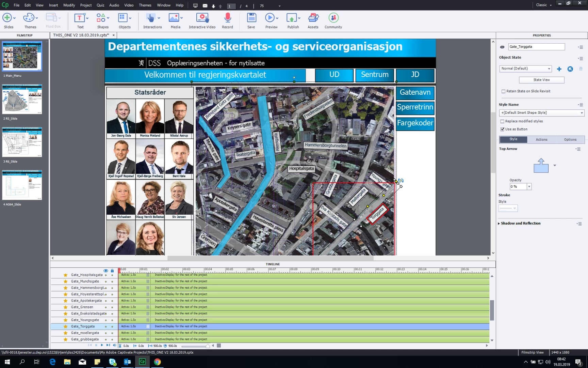
Task: Click the State View button
Action: pyautogui.click(x=541, y=80)
